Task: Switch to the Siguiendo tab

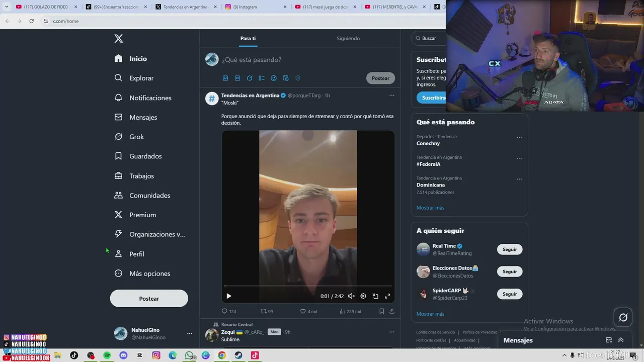Action: point(348,38)
